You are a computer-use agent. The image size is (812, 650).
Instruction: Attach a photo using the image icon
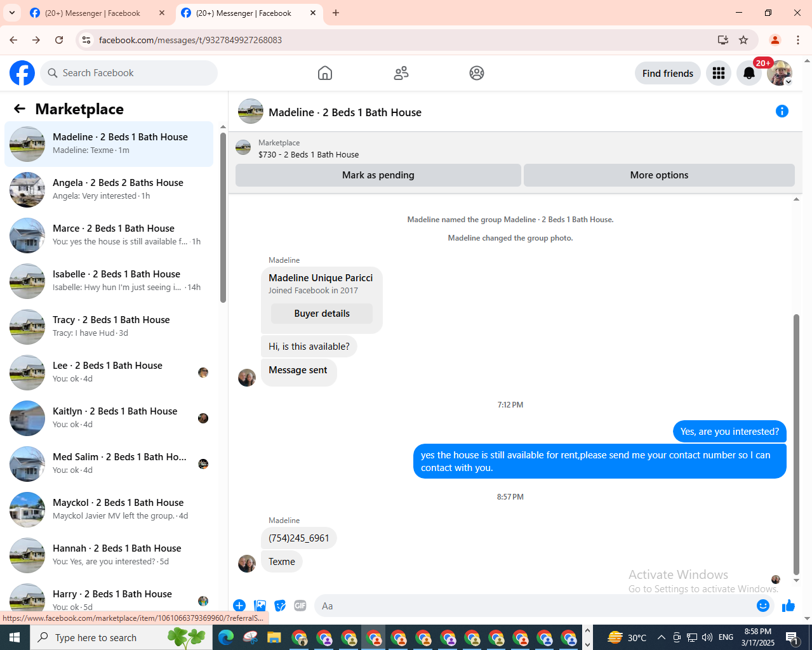tap(260, 606)
